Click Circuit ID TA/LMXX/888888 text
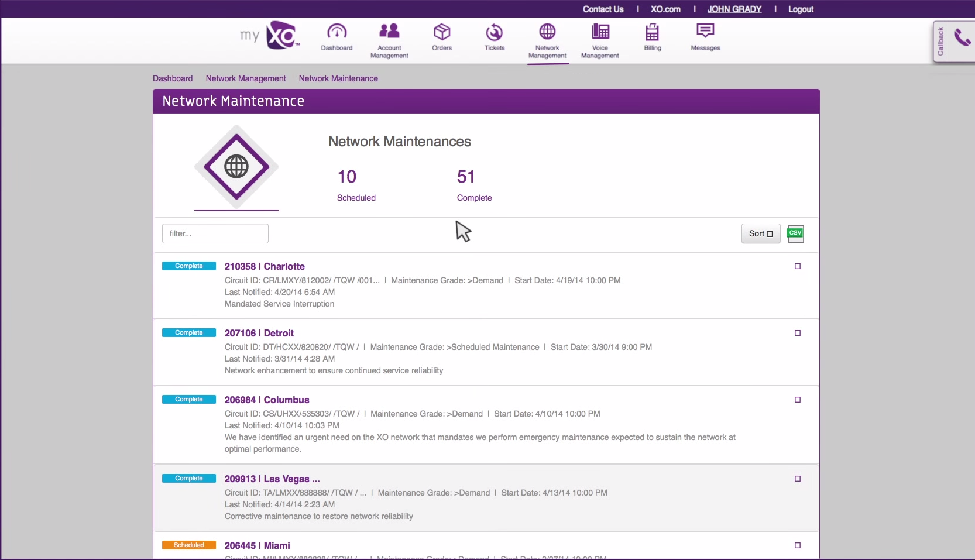975x560 pixels. (296, 493)
